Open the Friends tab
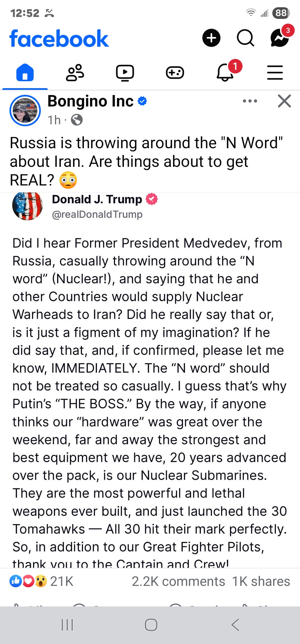 point(75,73)
